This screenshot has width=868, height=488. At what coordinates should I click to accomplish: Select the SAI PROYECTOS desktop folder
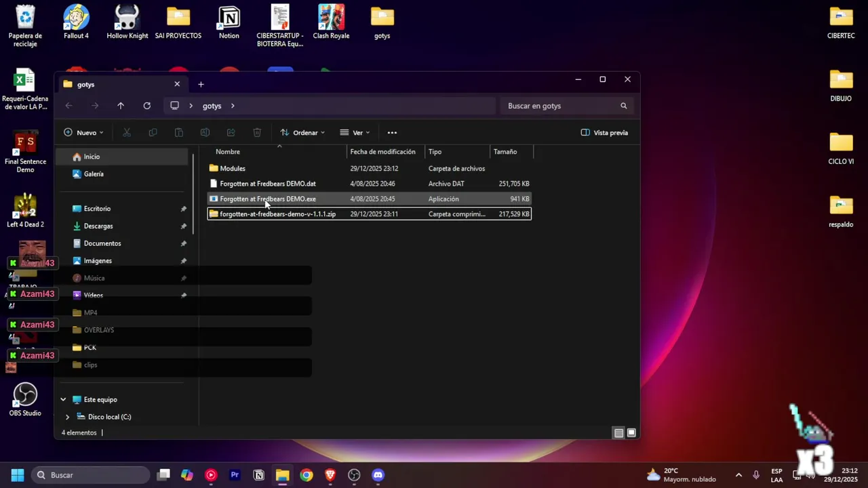pyautogui.click(x=178, y=22)
